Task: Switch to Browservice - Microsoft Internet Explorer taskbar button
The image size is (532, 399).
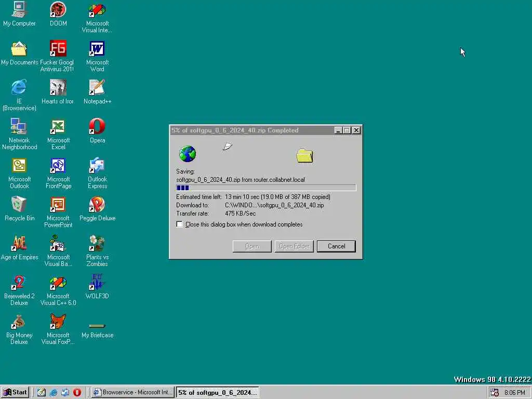Action: coord(133,393)
